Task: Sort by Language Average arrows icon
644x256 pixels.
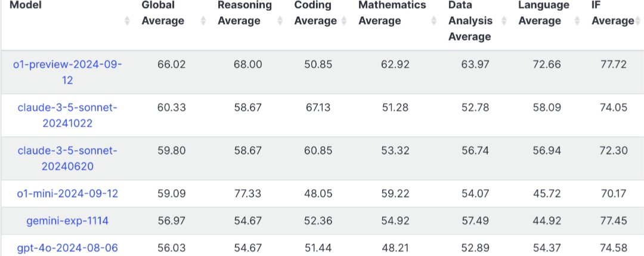Action: (x=577, y=20)
